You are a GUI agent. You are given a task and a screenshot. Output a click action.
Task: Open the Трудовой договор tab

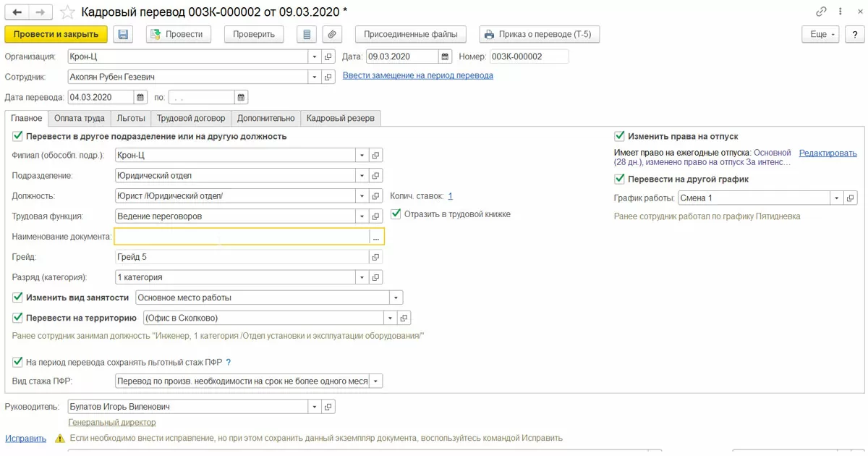[x=191, y=118]
